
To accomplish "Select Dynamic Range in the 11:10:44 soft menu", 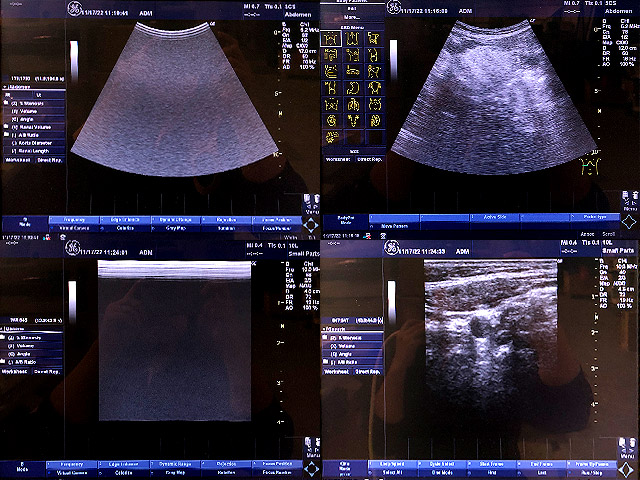I will tap(176, 220).
